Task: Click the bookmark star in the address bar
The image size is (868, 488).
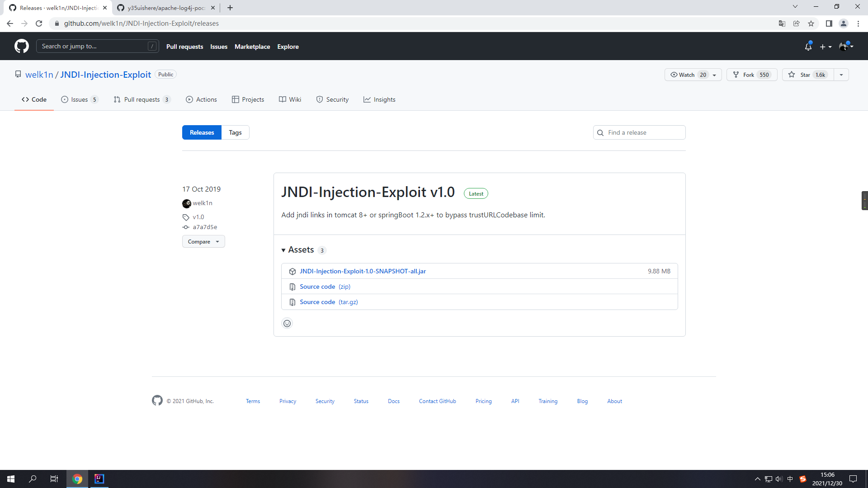Action: click(x=811, y=23)
